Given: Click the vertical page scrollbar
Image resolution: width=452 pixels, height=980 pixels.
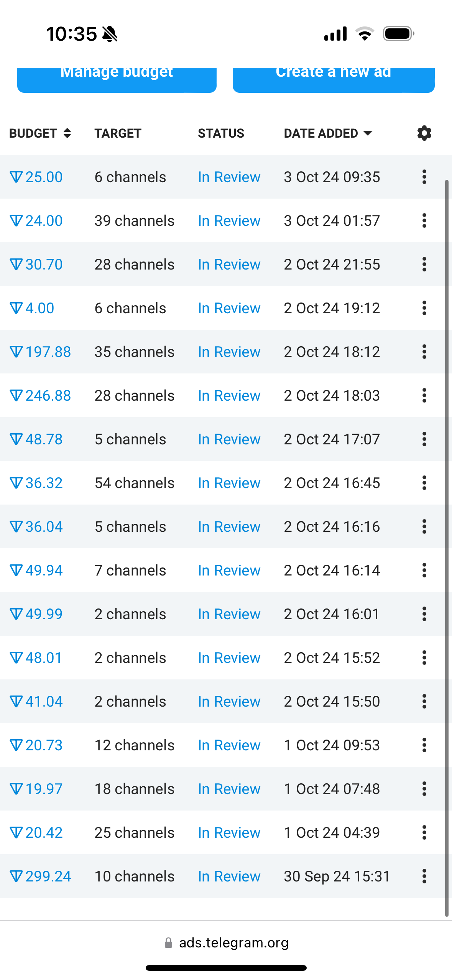Looking at the screenshot, I should tap(447, 548).
